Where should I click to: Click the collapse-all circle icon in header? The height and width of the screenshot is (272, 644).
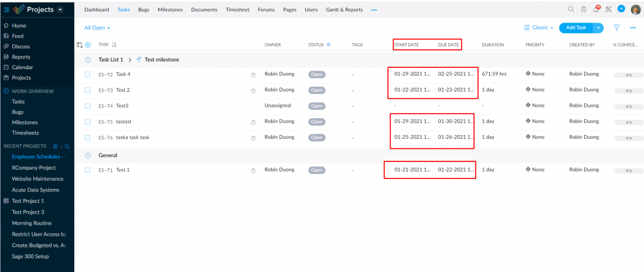pyautogui.click(x=87, y=45)
